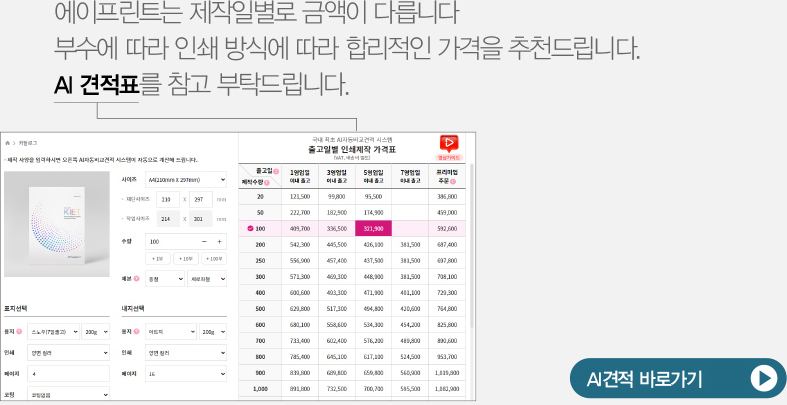
Task: Open the 제본 중철 dropdown
Action: tap(165, 279)
